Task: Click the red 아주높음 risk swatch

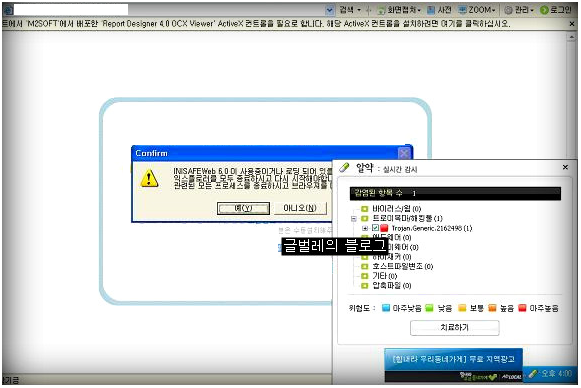Action: pos(522,308)
